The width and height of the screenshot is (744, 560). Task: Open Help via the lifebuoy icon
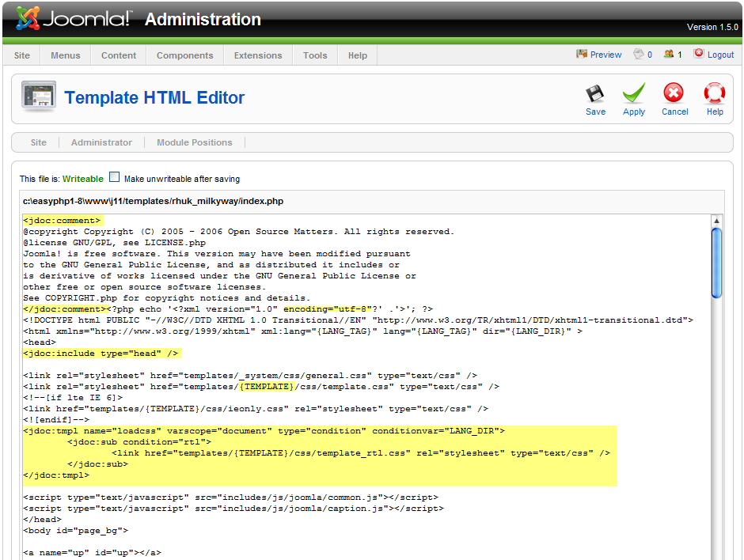[715, 95]
